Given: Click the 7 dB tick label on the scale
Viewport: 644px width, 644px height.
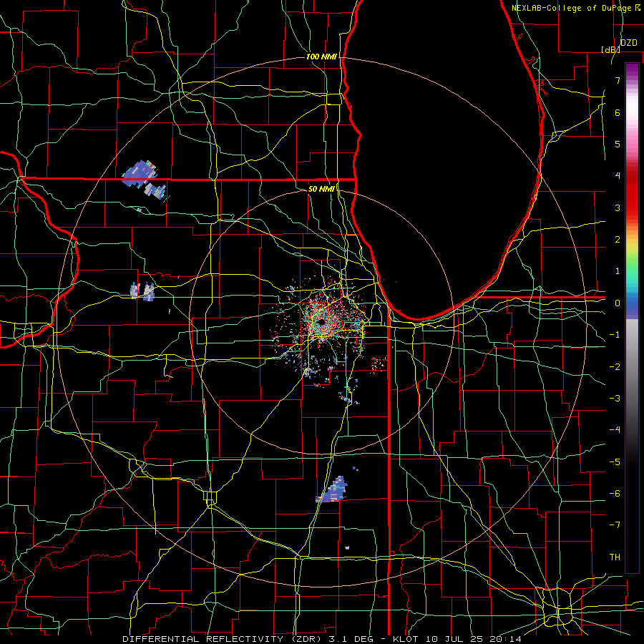Looking at the screenshot, I should (x=618, y=80).
